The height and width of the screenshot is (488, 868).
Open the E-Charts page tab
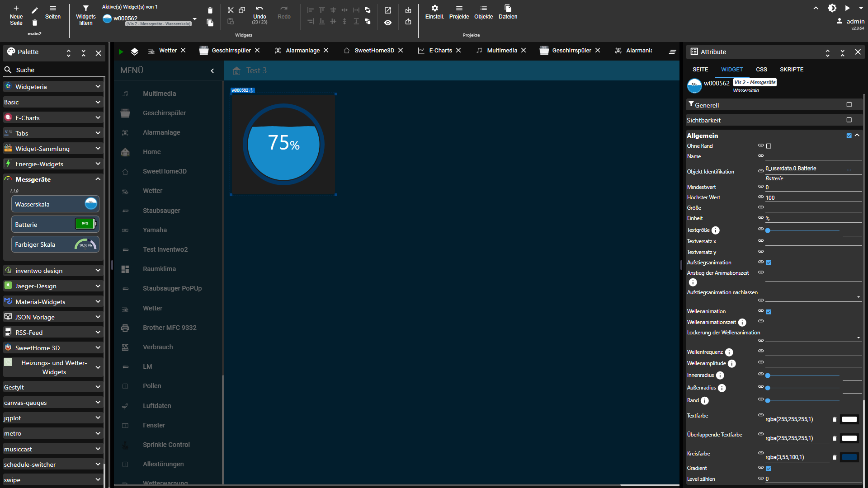tap(440, 51)
